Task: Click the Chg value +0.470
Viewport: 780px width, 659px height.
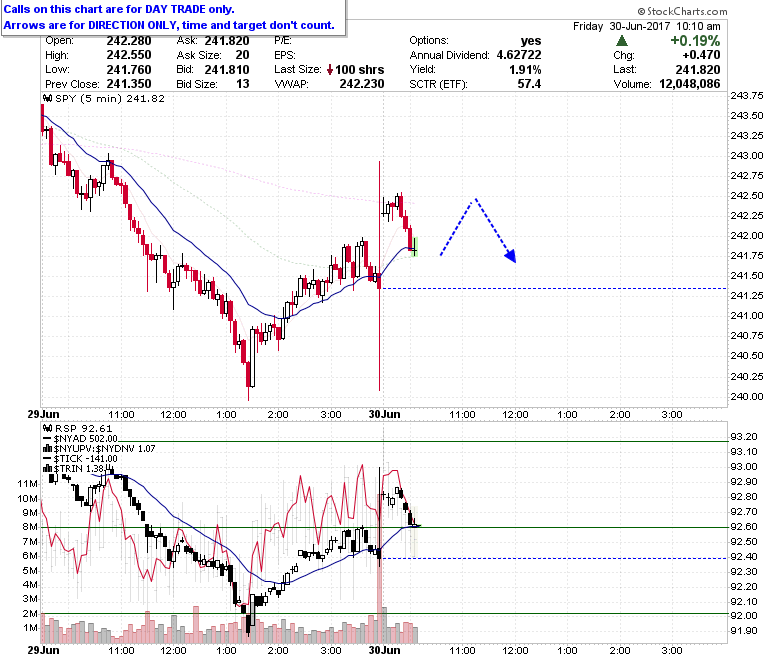Action: [x=701, y=55]
